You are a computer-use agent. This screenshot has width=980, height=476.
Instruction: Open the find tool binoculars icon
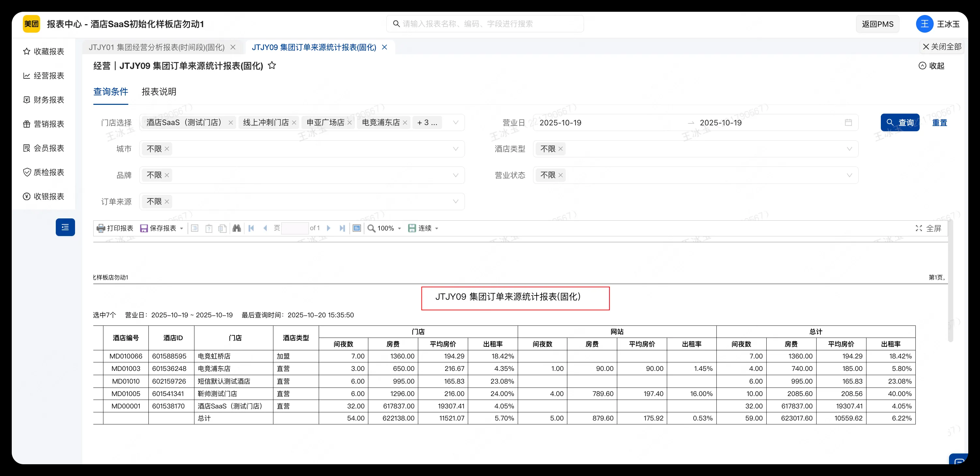(x=237, y=228)
